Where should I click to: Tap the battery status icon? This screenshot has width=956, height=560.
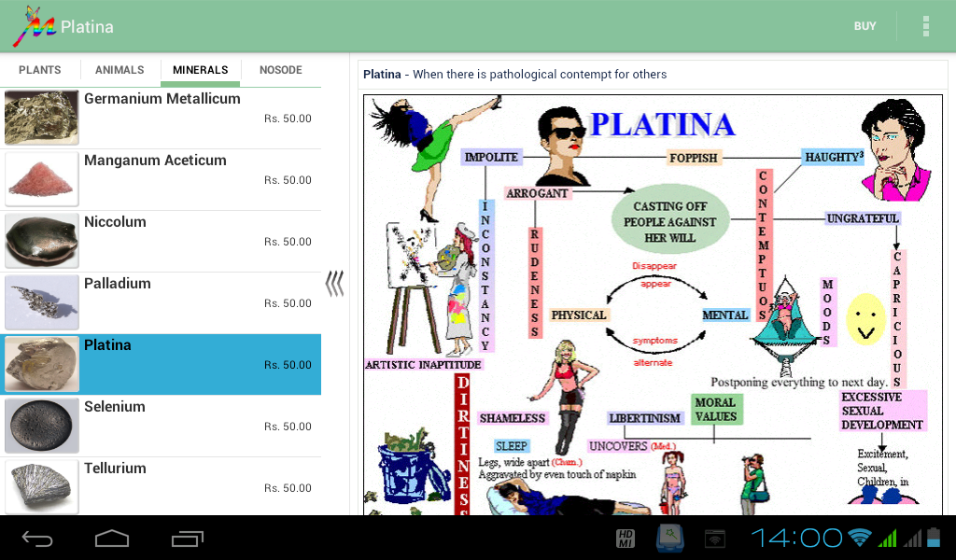tap(934, 538)
